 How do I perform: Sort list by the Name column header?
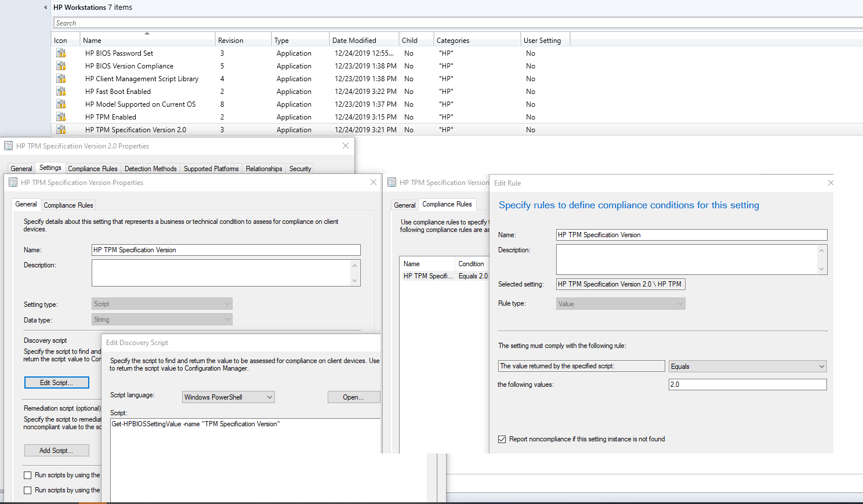[147, 41]
